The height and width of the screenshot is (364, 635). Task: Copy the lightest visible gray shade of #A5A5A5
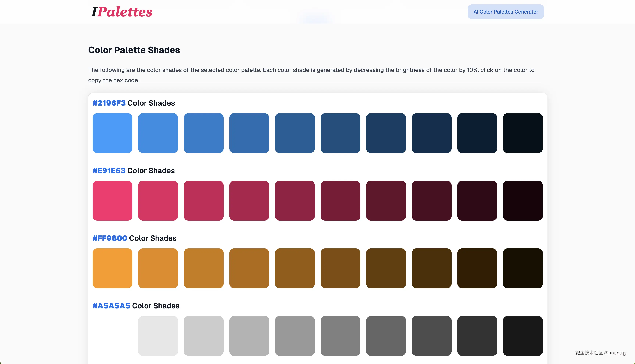[x=158, y=336]
